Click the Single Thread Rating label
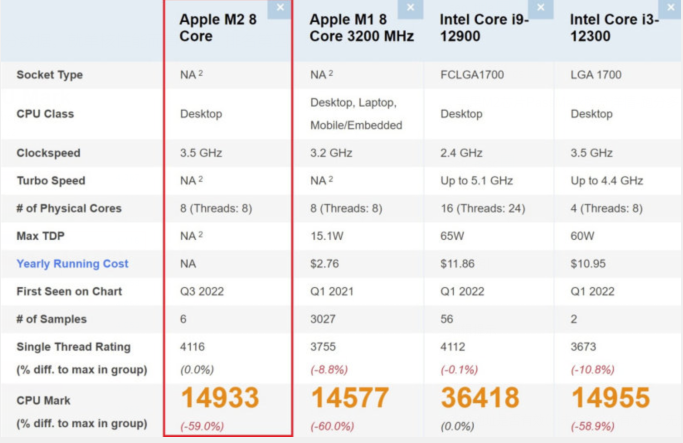Screen dimensions: 683x443 (73, 346)
